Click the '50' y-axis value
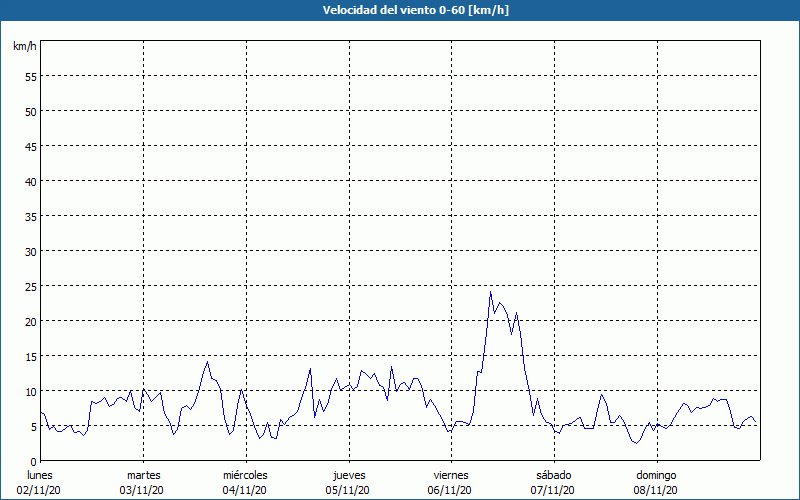This screenshot has height=500, width=800. click(x=31, y=112)
